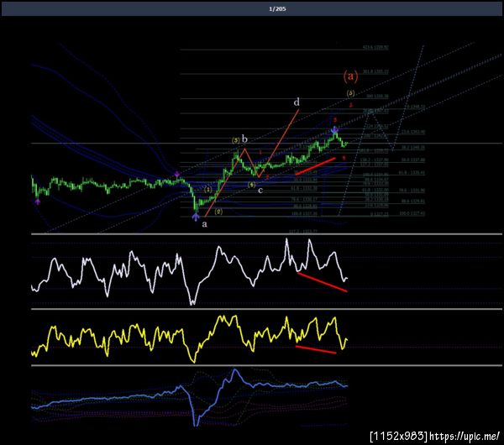This screenshot has width=504, height=445.
Task: Click the purple arrow marker at the latest price peak
Action: point(334,130)
